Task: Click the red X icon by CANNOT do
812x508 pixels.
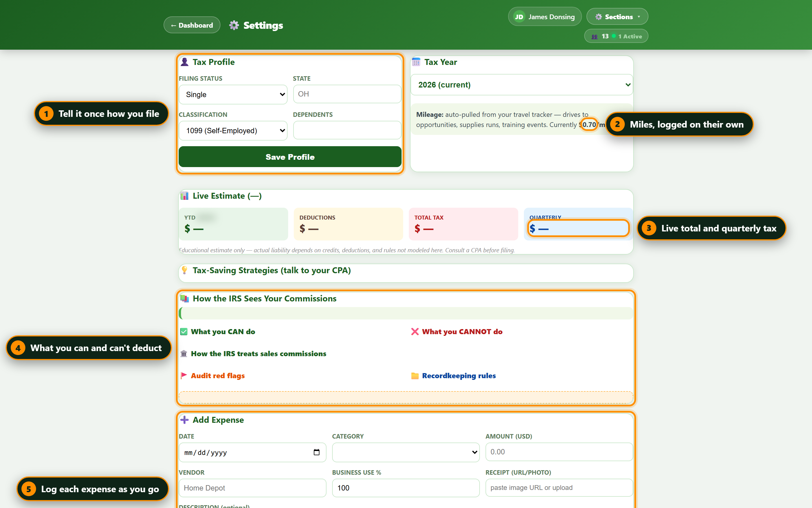Action: pos(415,332)
